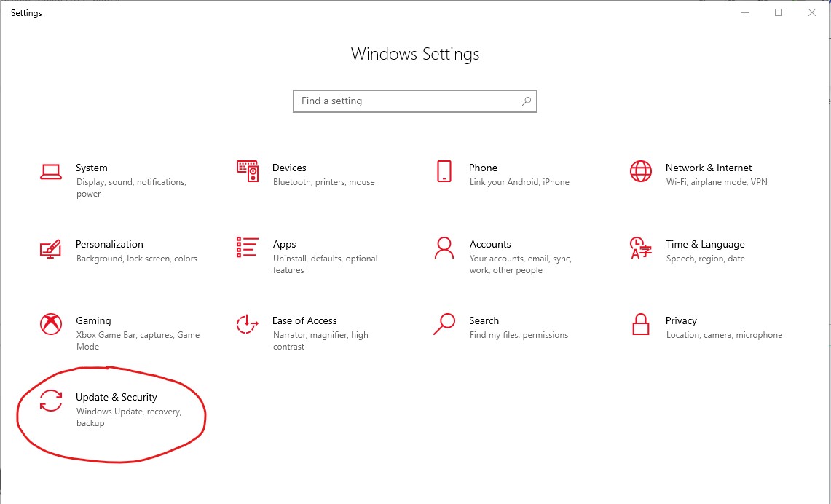Click the Privacy title text
The image size is (831, 504).
pos(681,320)
